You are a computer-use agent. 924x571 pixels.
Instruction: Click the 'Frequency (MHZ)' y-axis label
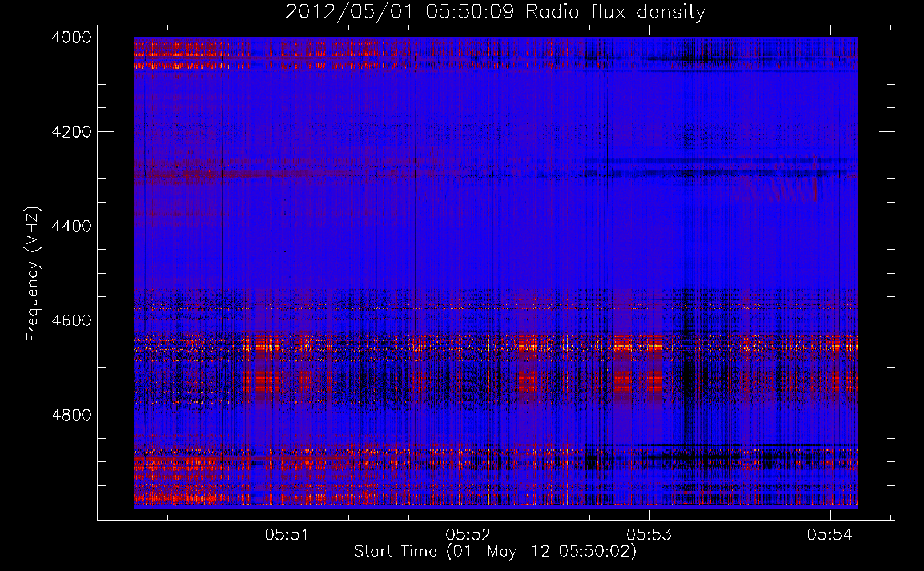click(x=34, y=274)
